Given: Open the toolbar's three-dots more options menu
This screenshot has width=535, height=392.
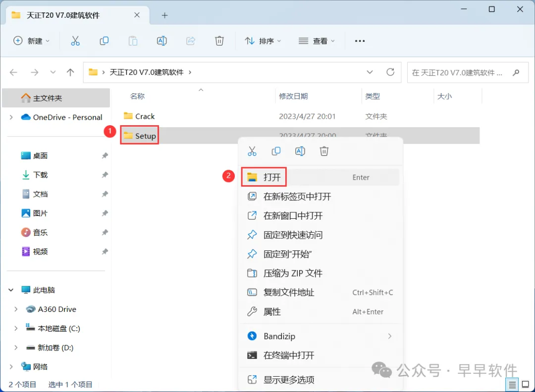Looking at the screenshot, I should click(x=360, y=41).
